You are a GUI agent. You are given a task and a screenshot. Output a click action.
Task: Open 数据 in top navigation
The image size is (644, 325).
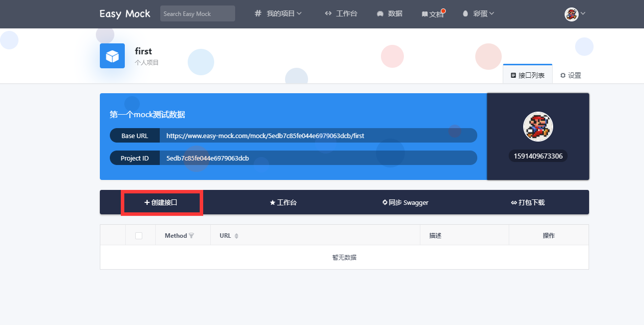tap(389, 13)
